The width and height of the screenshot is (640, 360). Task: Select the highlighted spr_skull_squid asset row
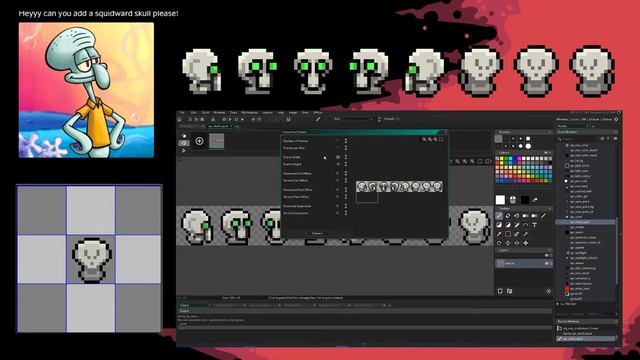(x=586, y=222)
